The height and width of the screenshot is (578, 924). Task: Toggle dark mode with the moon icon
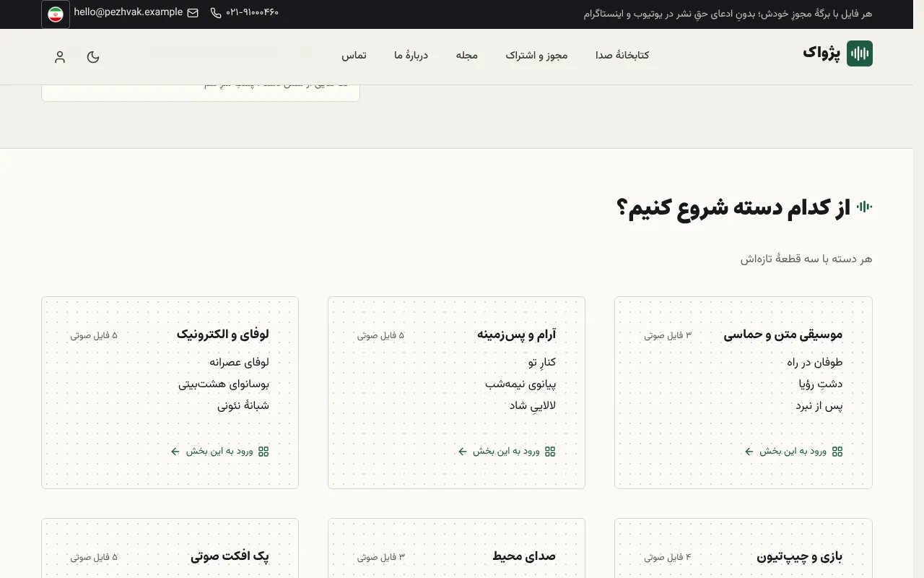pyautogui.click(x=93, y=57)
